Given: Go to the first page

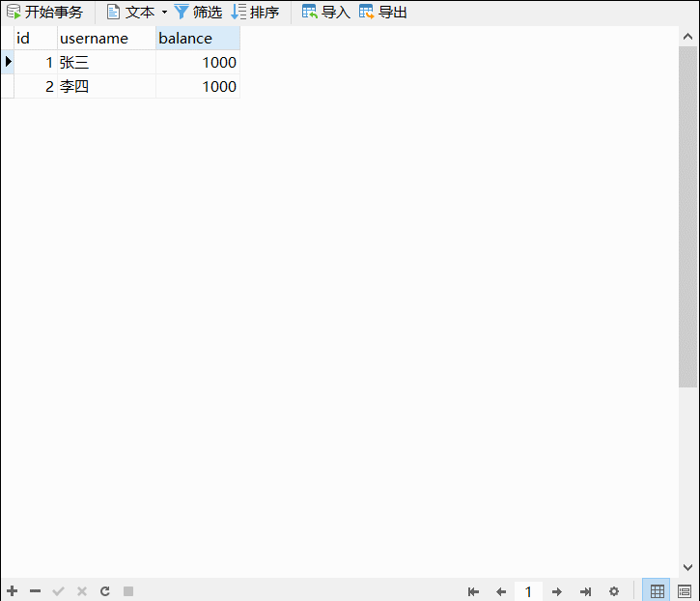Looking at the screenshot, I should (473, 591).
